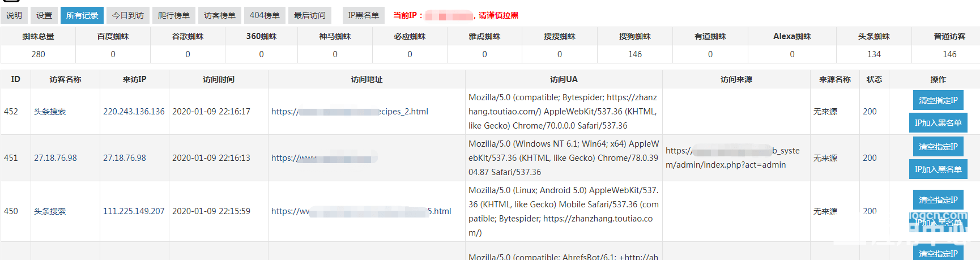This screenshot has height=260, width=980.
Task: Switch to the 设置 tab
Action: pos(44,15)
